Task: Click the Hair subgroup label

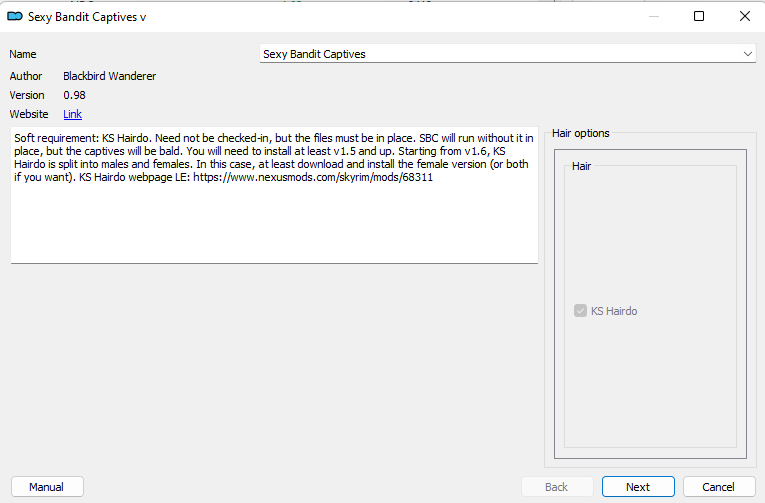Action: 581,166
